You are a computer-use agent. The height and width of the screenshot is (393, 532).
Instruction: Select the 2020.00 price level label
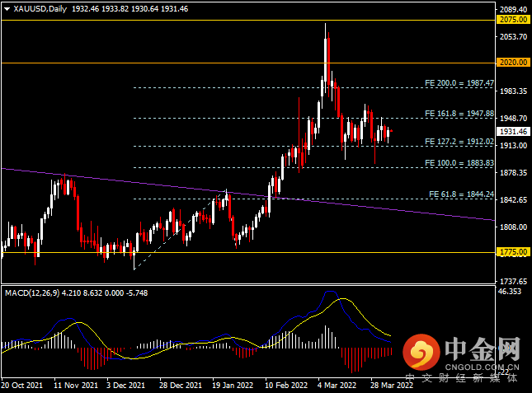click(x=513, y=63)
